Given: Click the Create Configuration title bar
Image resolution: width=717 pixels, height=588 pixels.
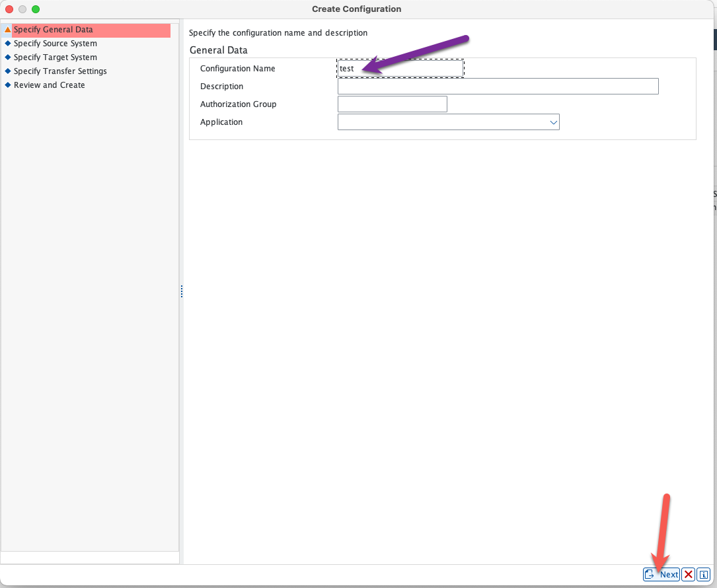Looking at the screenshot, I should tap(356, 9).
